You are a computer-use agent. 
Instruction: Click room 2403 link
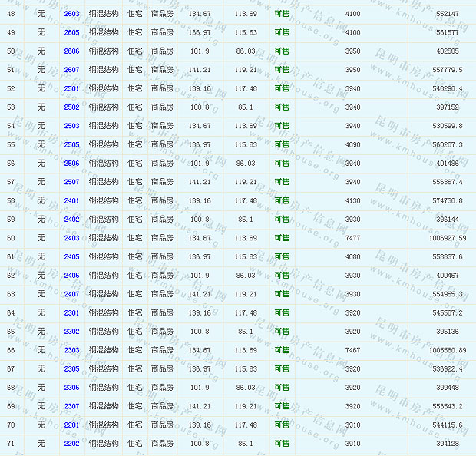[71, 238]
